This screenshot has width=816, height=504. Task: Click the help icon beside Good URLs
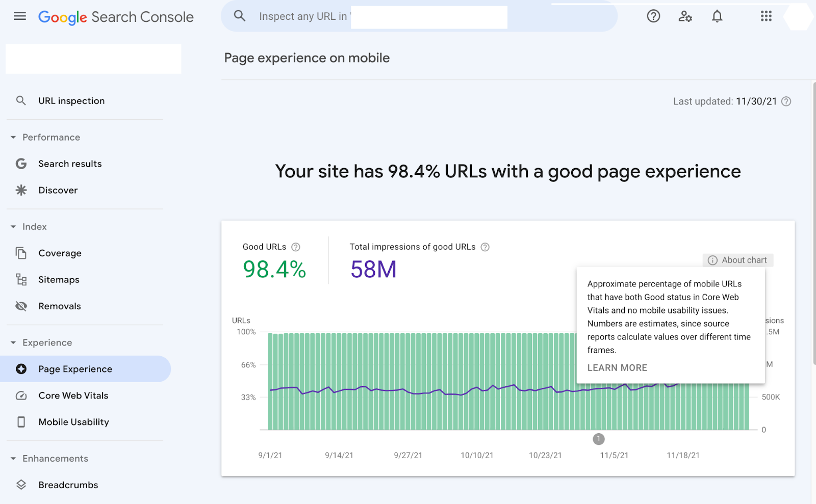[296, 247]
